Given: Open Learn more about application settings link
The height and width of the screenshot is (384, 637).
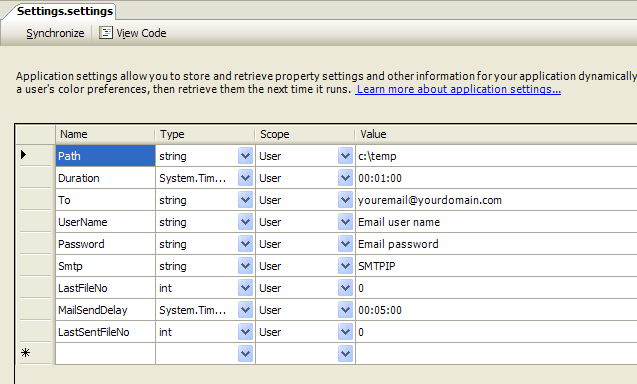Looking at the screenshot, I should (458, 89).
